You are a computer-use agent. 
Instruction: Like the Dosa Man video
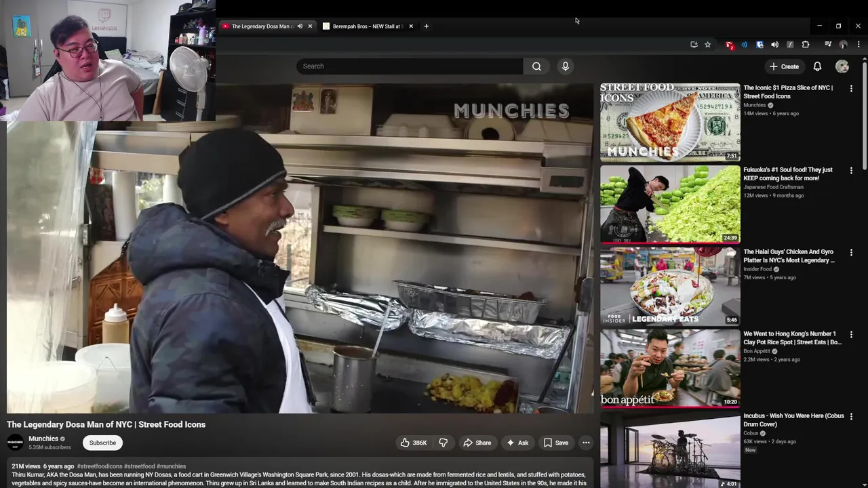(414, 443)
